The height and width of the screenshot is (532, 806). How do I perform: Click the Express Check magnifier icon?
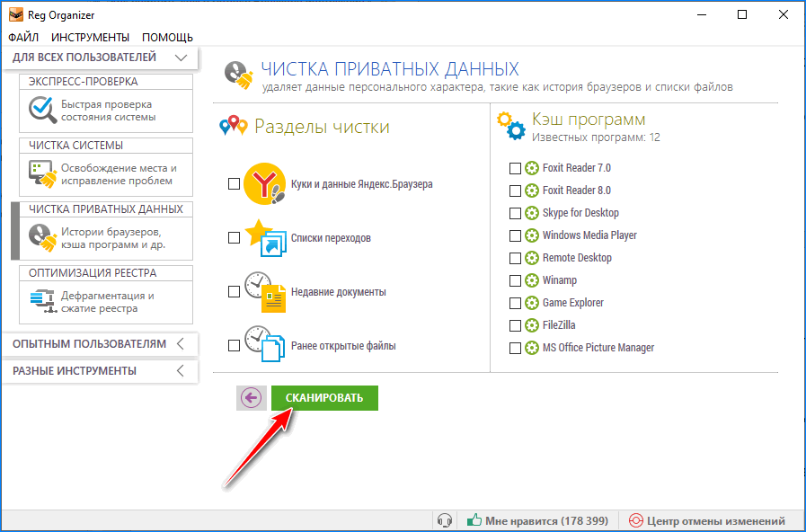[x=41, y=110]
